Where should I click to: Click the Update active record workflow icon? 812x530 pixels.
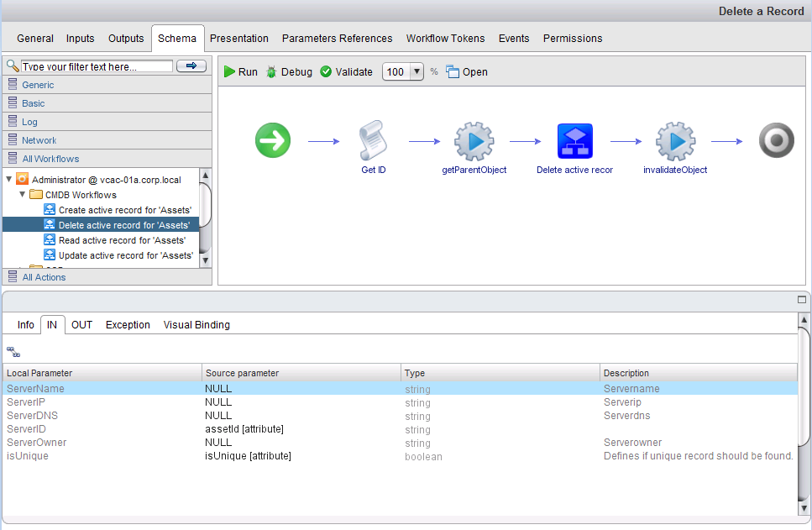50,255
